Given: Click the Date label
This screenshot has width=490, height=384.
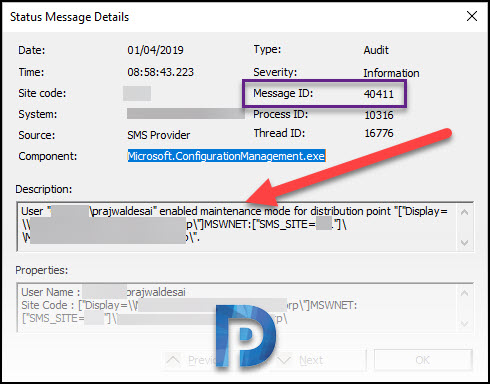Looking at the screenshot, I should pos(32,50).
